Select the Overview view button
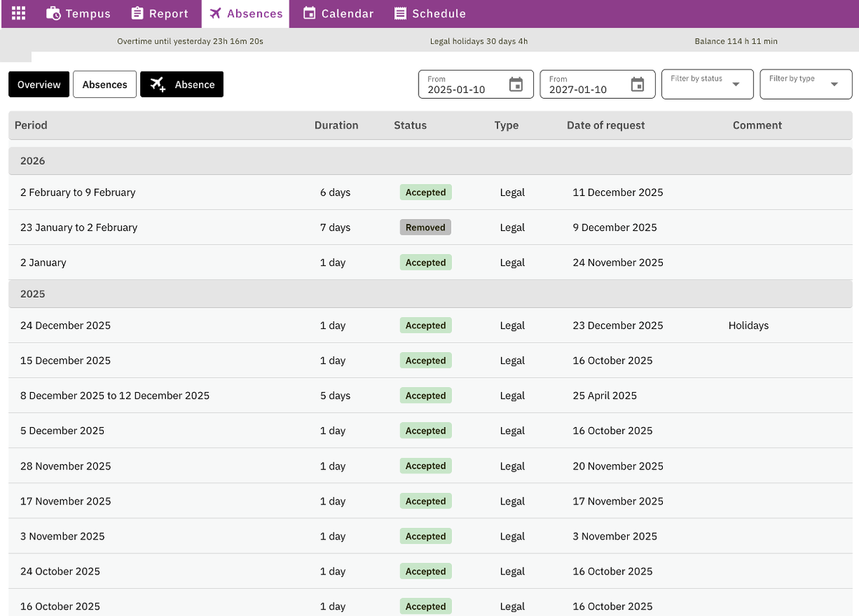Screen dimensions: 859x616 39,84
